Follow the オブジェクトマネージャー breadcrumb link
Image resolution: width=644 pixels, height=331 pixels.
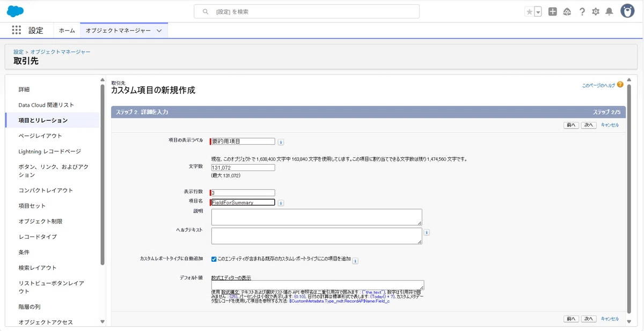(x=60, y=52)
